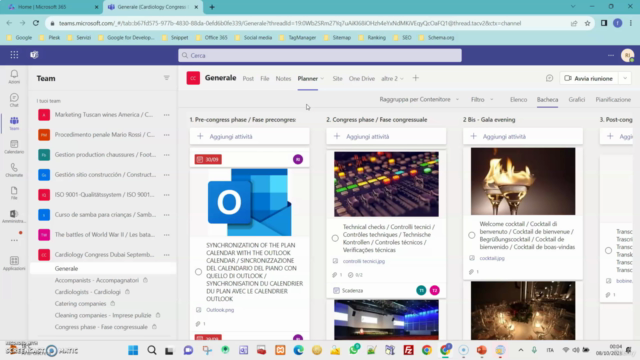Open the Home | Microsoft 365 browser tab
This screenshot has height=360, width=640.
pos(52,7)
